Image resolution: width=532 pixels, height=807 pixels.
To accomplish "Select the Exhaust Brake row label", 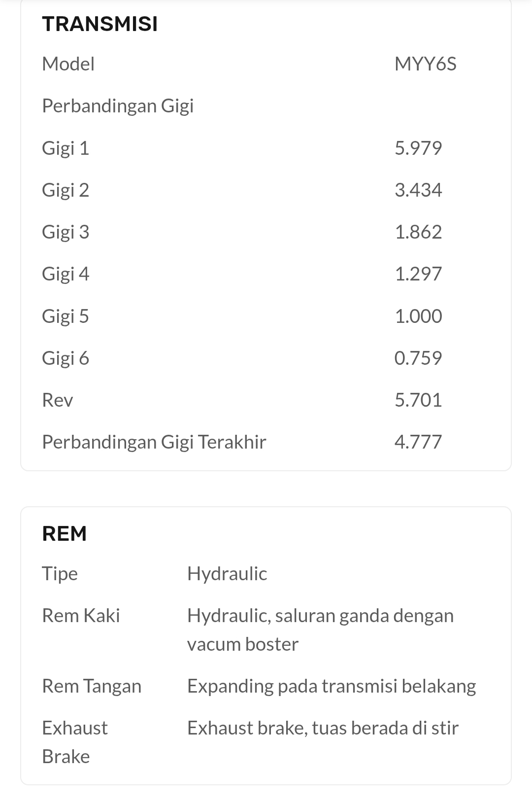I will click(x=74, y=742).
